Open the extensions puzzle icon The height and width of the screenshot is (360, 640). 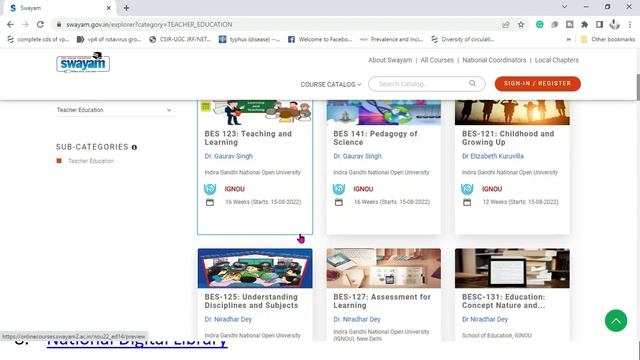pyautogui.click(x=584, y=24)
